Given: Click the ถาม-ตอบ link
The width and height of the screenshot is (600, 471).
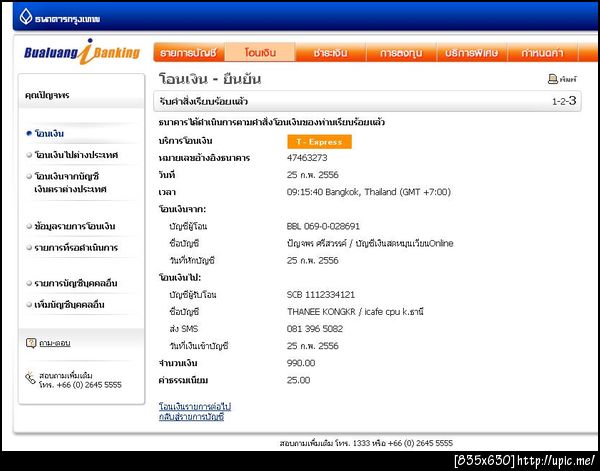Looking at the screenshot, I should pos(55,343).
